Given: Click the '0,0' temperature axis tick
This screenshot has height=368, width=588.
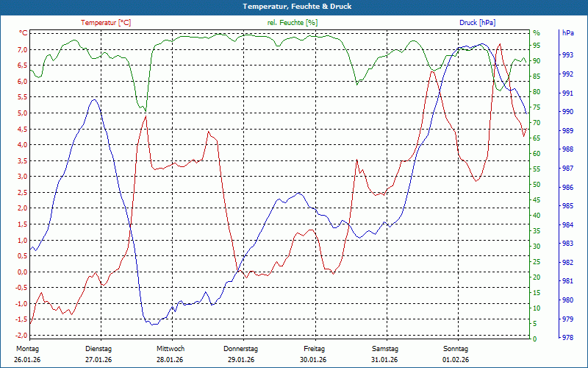Looking at the screenshot, I should tap(23, 272).
